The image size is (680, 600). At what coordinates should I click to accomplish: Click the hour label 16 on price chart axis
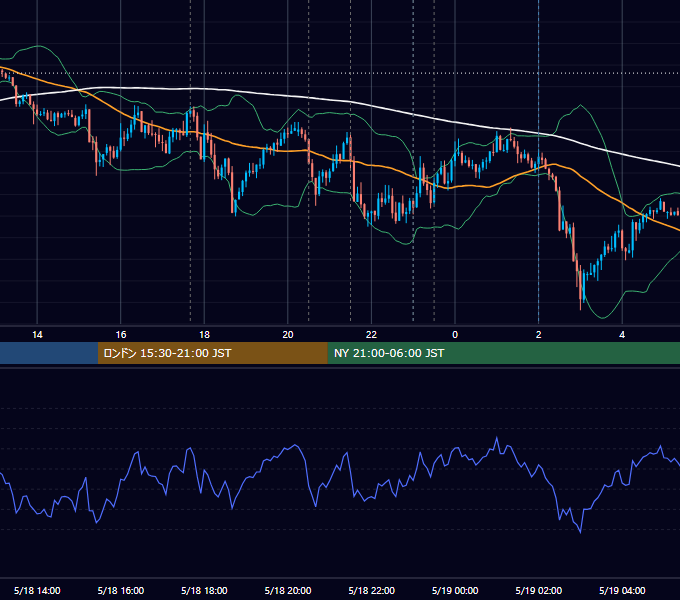tap(121, 335)
